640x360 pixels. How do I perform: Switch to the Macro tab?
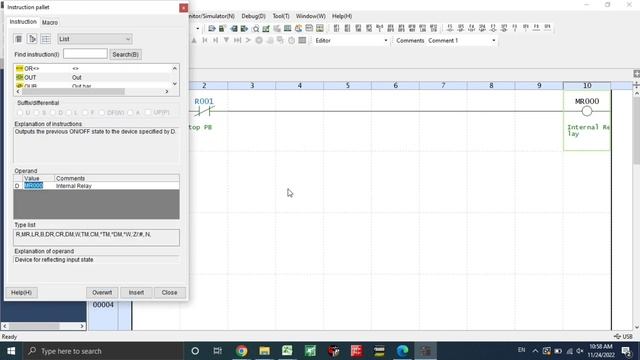50,22
